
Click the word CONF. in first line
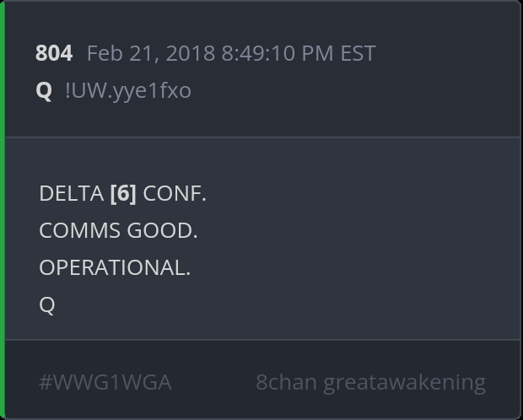pos(175,193)
